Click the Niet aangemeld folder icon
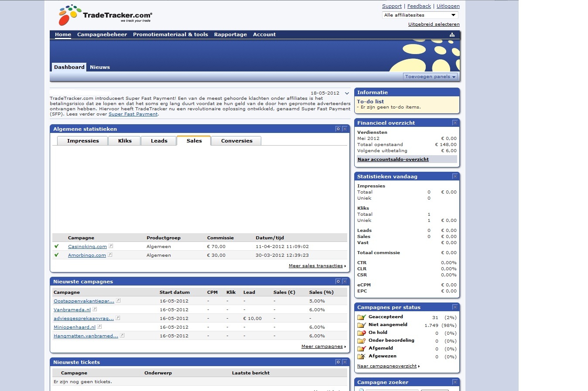Image resolution: width=588 pixels, height=391 pixels. click(x=361, y=325)
